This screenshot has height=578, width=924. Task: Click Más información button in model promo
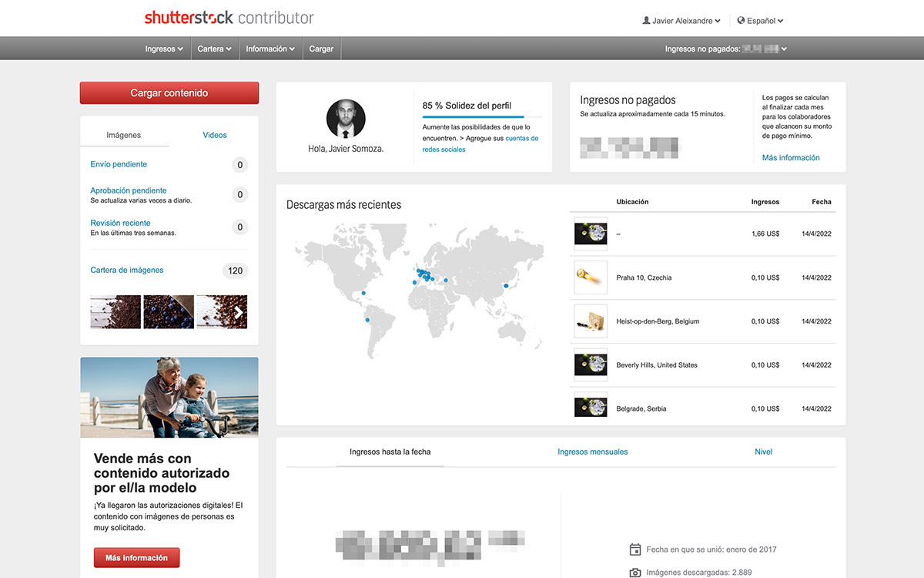pyautogui.click(x=136, y=558)
